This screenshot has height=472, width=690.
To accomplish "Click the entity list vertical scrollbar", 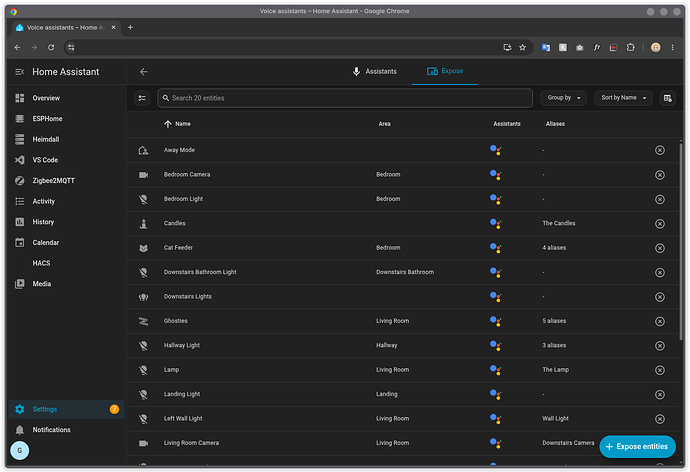I will pos(681,240).
